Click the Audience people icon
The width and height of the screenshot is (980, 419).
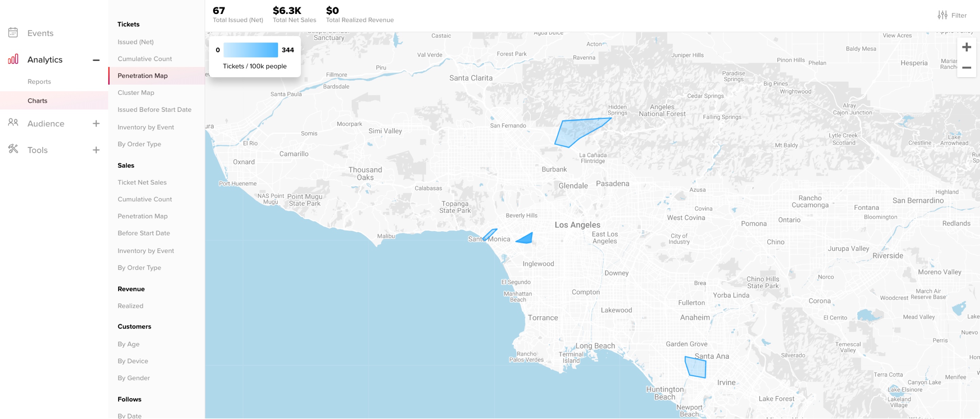click(13, 123)
